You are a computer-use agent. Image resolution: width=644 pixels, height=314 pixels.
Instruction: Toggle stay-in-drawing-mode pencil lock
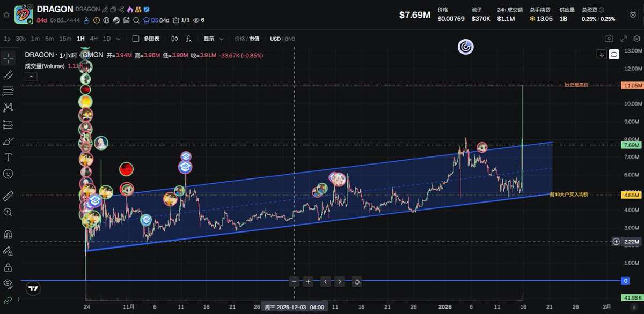click(8, 251)
